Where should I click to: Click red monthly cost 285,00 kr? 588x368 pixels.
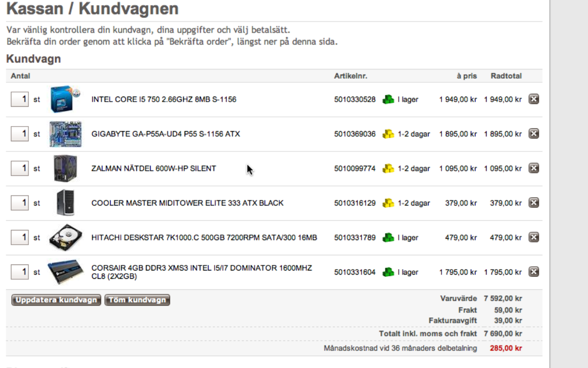[x=506, y=348]
